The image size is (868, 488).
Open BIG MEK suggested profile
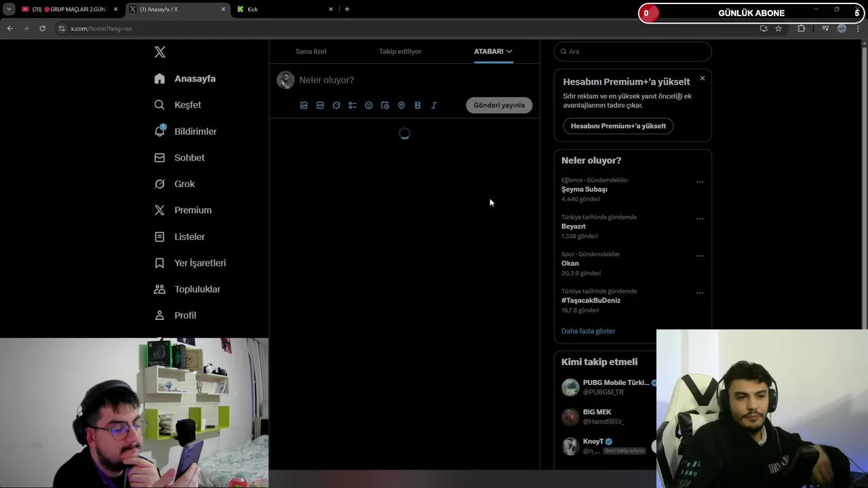click(x=597, y=412)
